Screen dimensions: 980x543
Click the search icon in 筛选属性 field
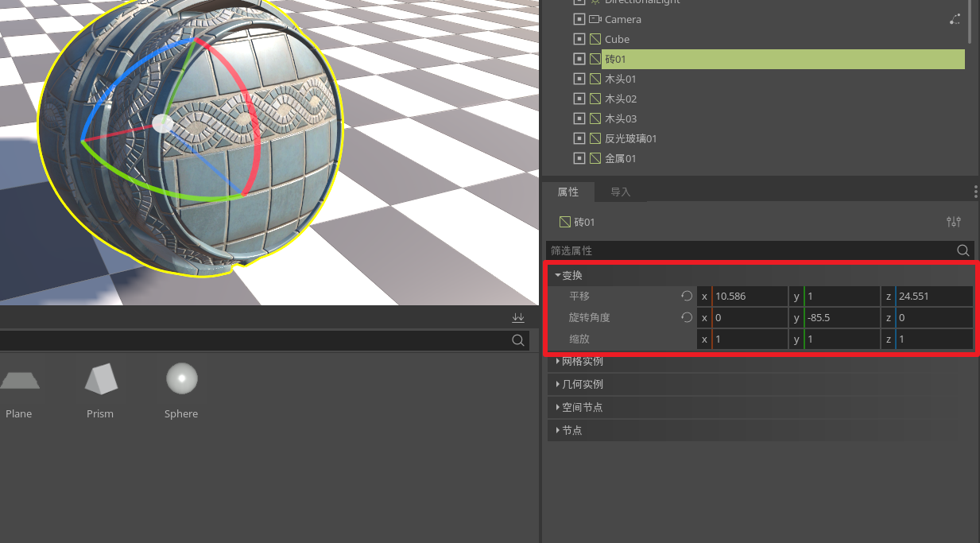(x=963, y=250)
